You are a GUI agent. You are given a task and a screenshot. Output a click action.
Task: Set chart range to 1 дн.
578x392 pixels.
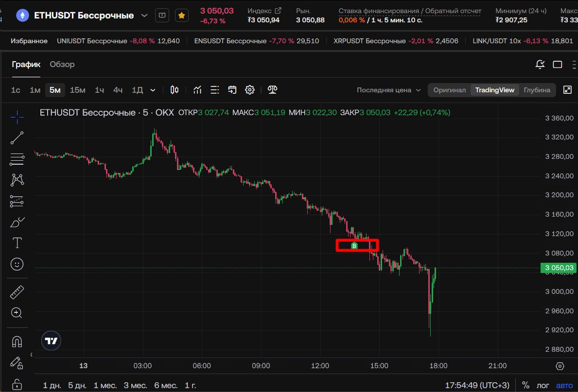(52, 386)
